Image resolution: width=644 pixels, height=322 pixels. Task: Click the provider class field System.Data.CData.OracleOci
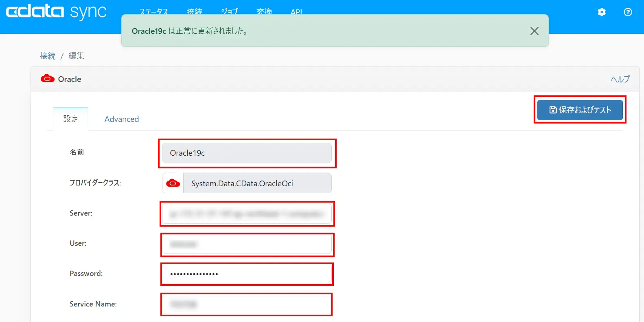pyautogui.click(x=257, y=183)
